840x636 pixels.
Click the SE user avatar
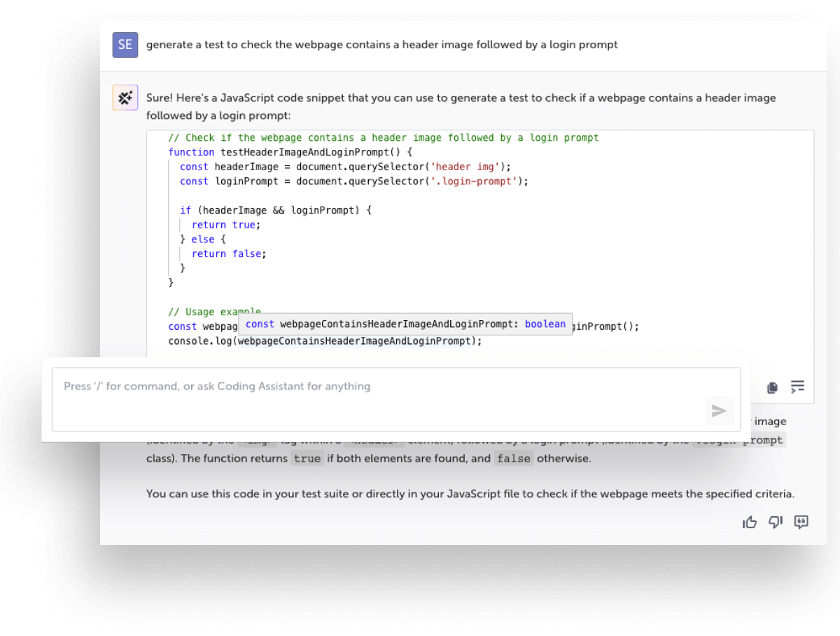[x=125, y=45]
